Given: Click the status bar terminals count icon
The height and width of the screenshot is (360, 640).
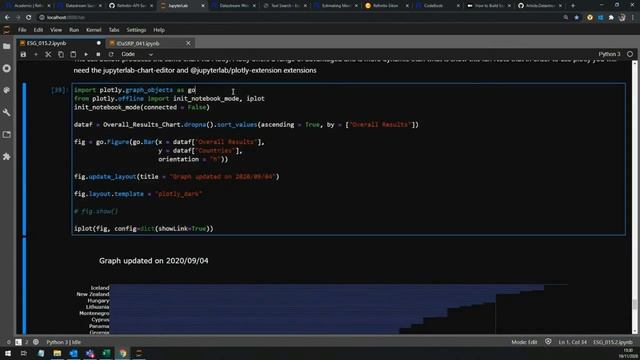Looking at the screenshot, I should [18, 342].
